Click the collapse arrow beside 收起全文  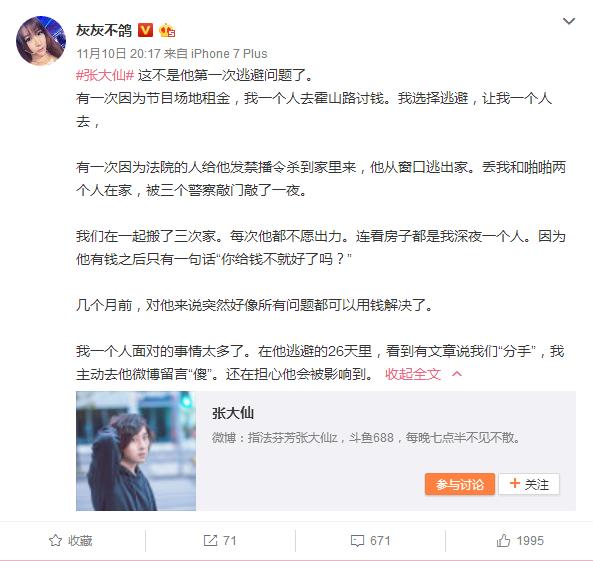coord(457,374)
